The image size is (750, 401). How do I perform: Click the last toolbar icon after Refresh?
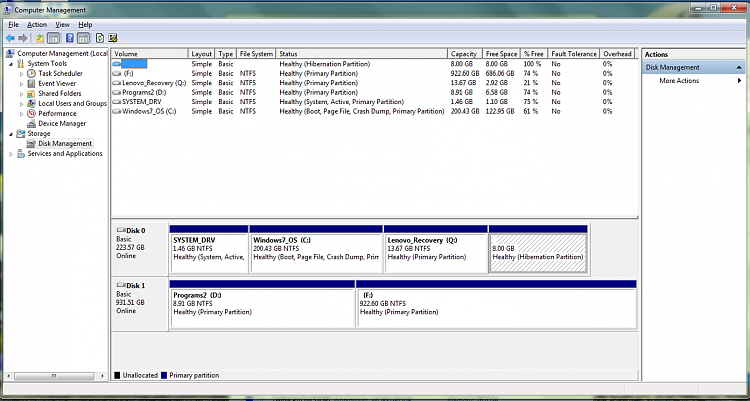pos(113,38)
